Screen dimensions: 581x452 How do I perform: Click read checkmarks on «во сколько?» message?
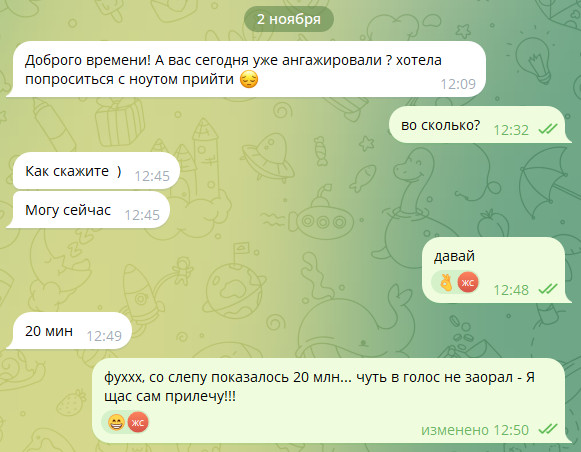point(548,129)
